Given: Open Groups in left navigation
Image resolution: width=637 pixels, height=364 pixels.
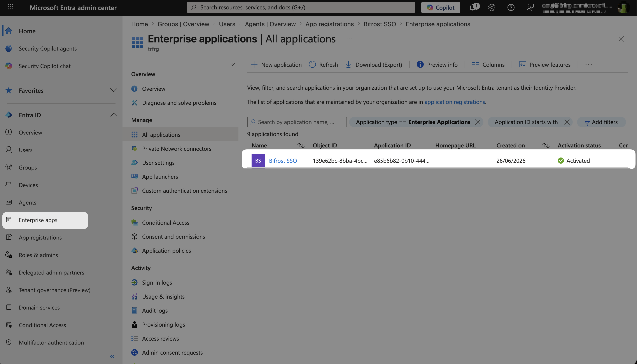Looking at the screenshot, I should tap(28, 168).
